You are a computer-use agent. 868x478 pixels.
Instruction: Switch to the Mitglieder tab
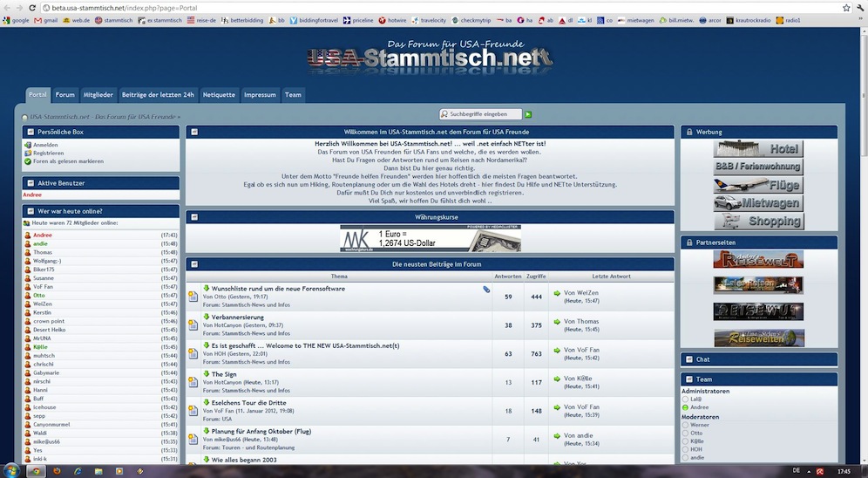click(98, 95)
